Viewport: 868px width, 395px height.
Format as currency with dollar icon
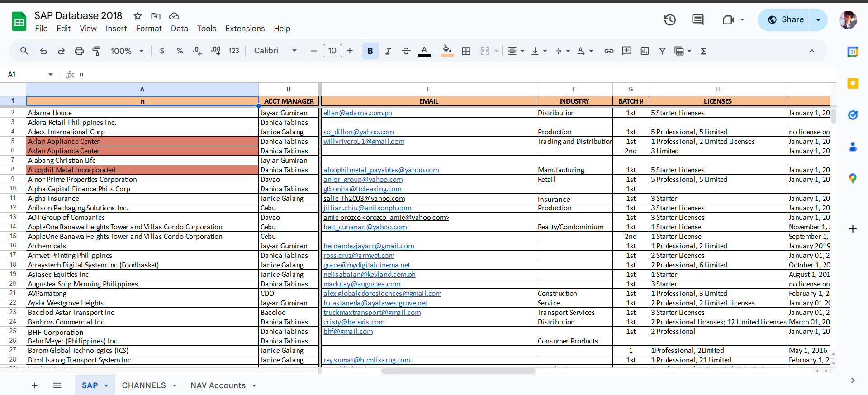(162, 51)
